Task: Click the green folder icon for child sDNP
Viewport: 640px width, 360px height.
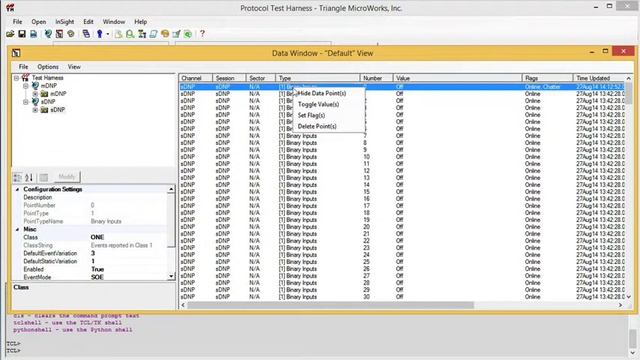Action: coord(44,110)
